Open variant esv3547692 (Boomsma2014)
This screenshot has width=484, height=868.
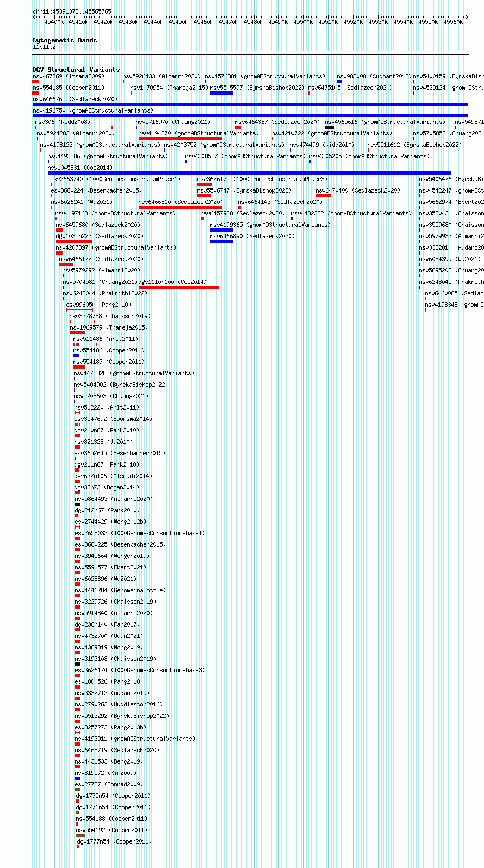[113, 419]
